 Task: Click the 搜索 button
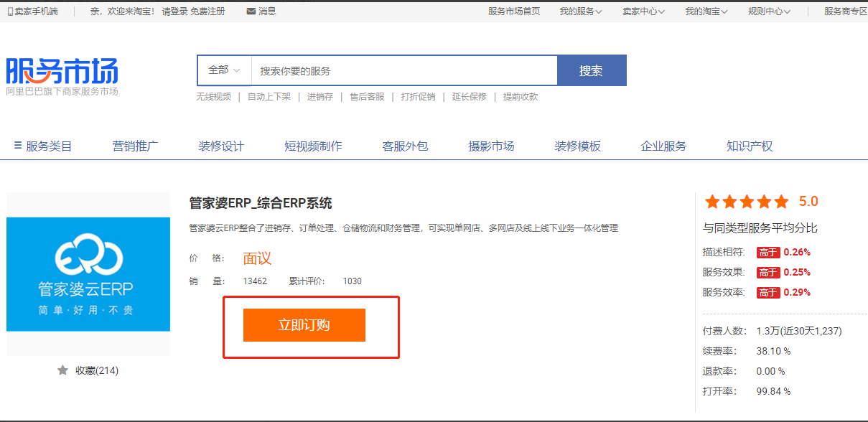[592, 70]
